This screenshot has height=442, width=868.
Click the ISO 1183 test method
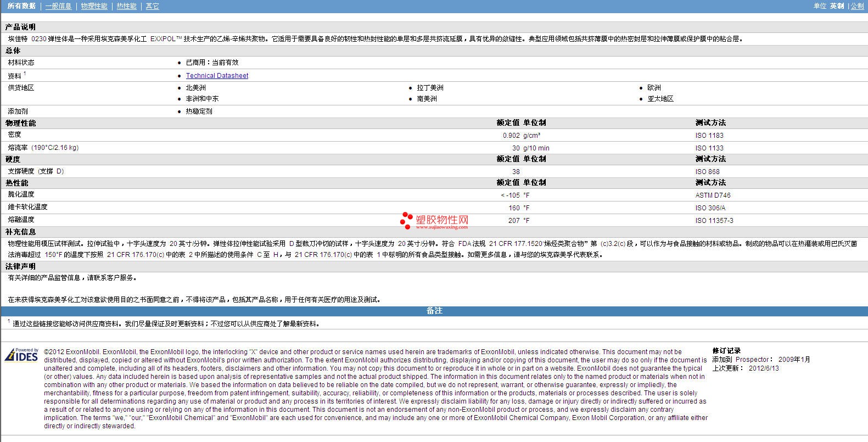click(709, 136)
